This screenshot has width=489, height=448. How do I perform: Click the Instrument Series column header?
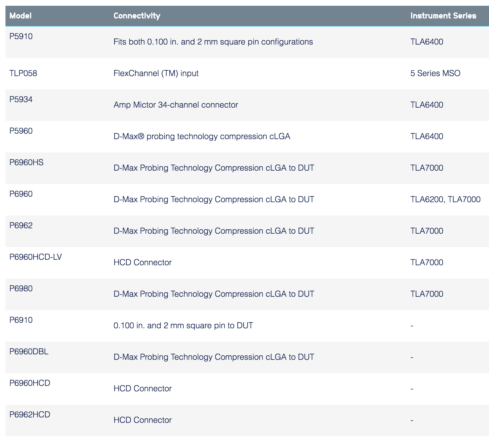click(443, 16)
